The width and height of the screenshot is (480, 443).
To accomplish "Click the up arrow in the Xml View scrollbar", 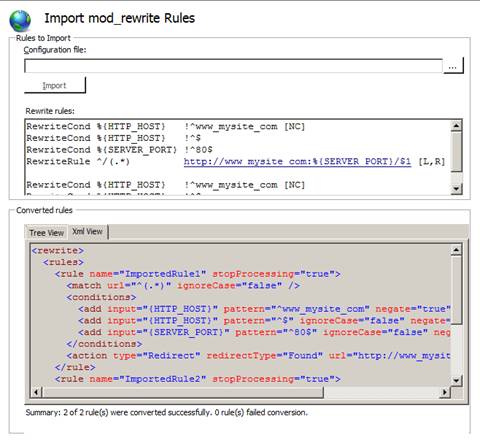I will pos(456,250).
